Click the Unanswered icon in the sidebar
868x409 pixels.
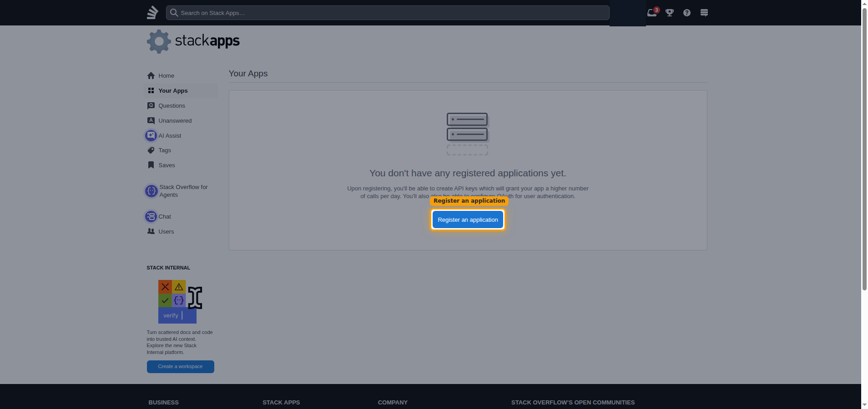point(151,120)
